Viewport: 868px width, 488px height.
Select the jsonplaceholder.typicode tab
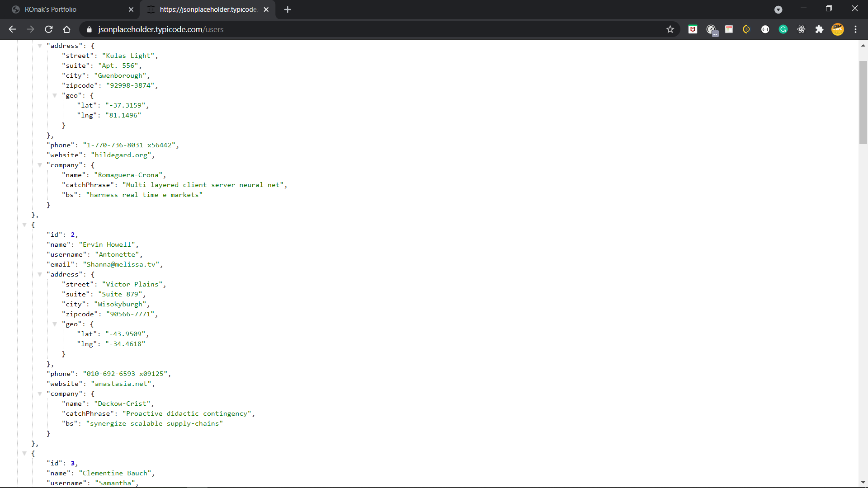[208, 9]
